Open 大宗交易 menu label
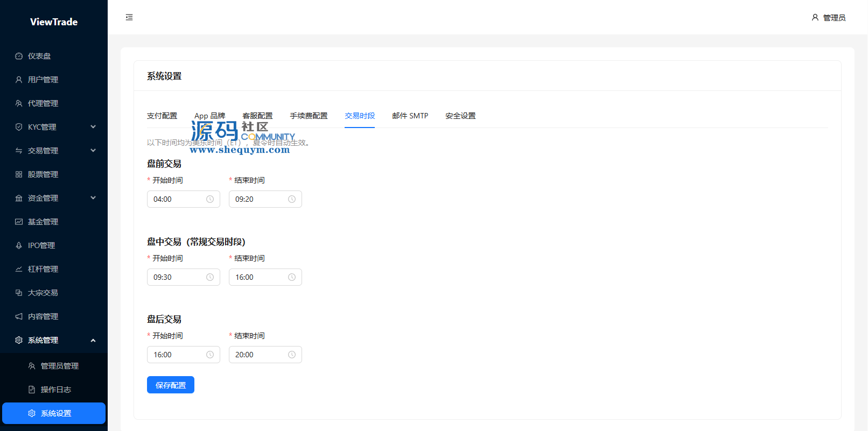868x431 pixels. pyautogui.click(x=43, y=293)
